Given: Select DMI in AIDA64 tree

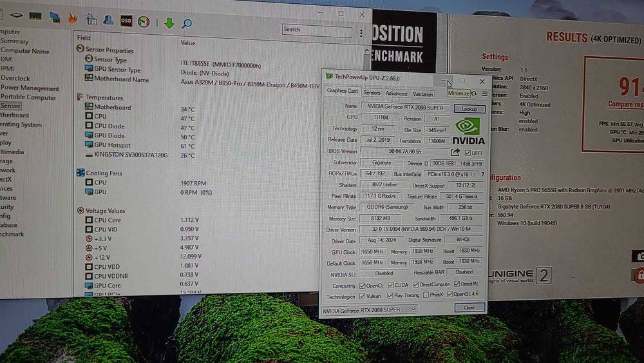Looking at the screenshot, I should point(6,59).
